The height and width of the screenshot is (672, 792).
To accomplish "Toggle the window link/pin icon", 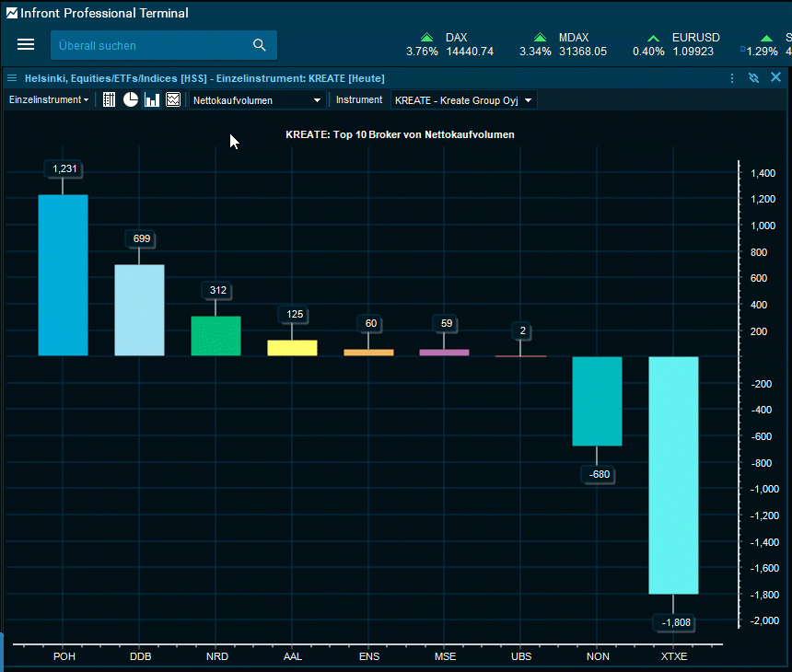I will tap(753, 78).
